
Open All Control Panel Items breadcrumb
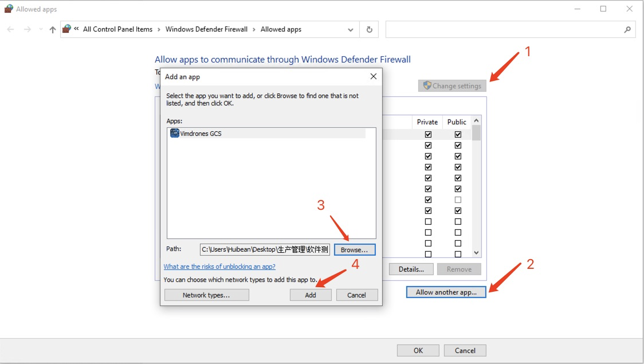pos(117,29)
